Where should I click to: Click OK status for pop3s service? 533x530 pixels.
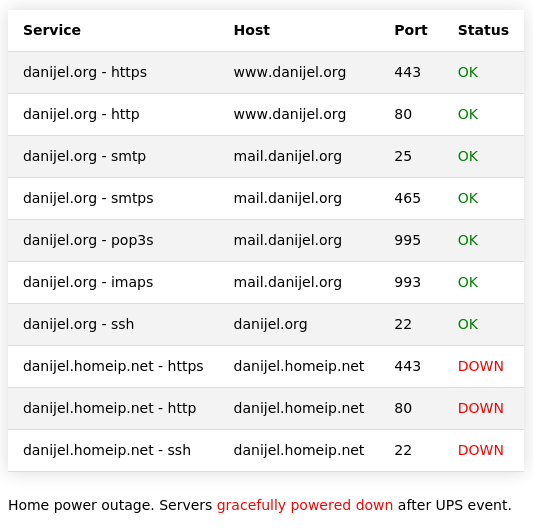click(x=468, y=240)
